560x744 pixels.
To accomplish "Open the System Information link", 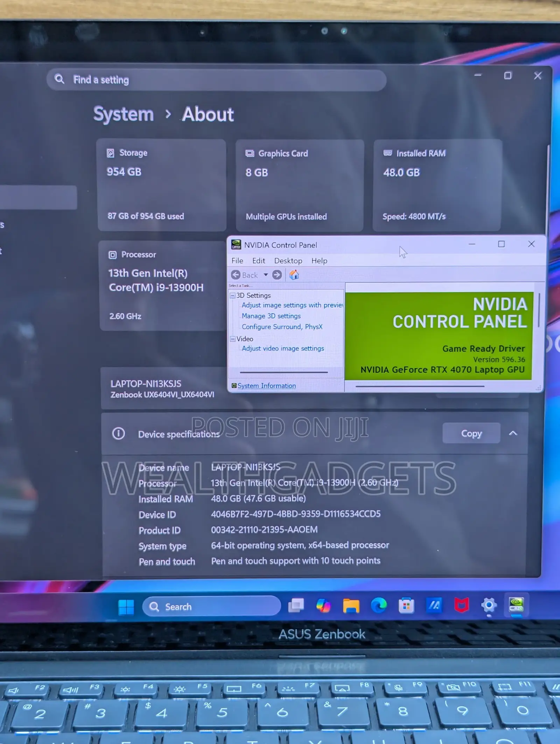I will point(266,386).
